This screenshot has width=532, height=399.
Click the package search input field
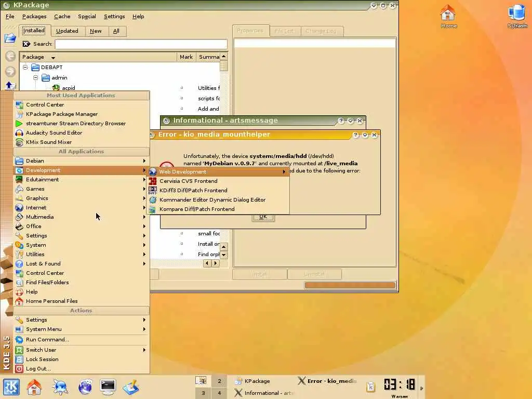click(x=141, y=44)
